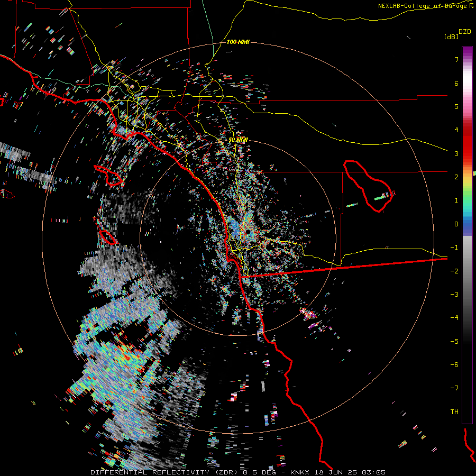The height and width of the screenshot is (476, 476).
Task: Click the 3 dB scale value
Action: click(456, 153)
